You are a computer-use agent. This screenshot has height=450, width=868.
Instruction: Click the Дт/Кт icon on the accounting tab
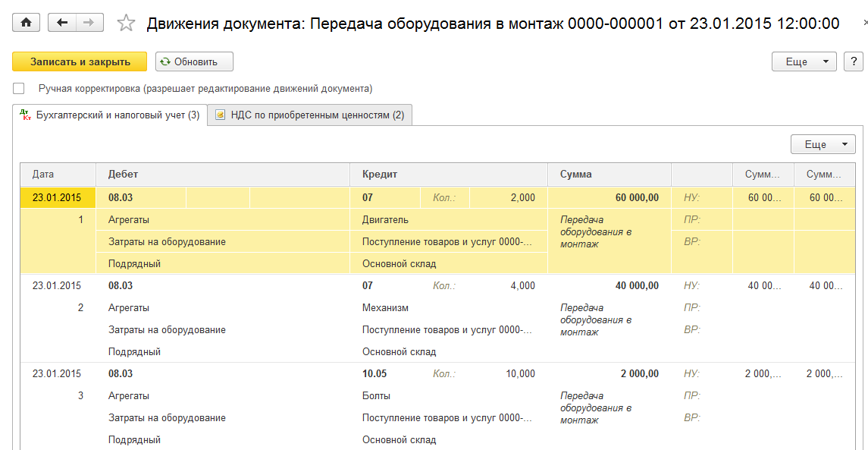tap(25, 115)
